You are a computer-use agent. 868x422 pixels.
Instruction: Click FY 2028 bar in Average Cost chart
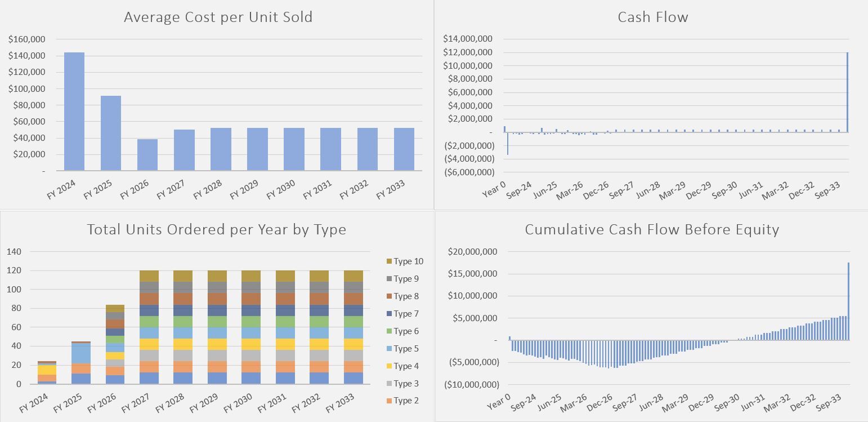point(221,149)
